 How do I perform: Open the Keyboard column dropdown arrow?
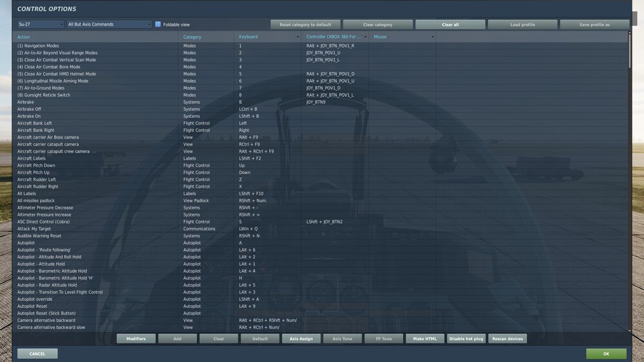(x=298, y=37)
